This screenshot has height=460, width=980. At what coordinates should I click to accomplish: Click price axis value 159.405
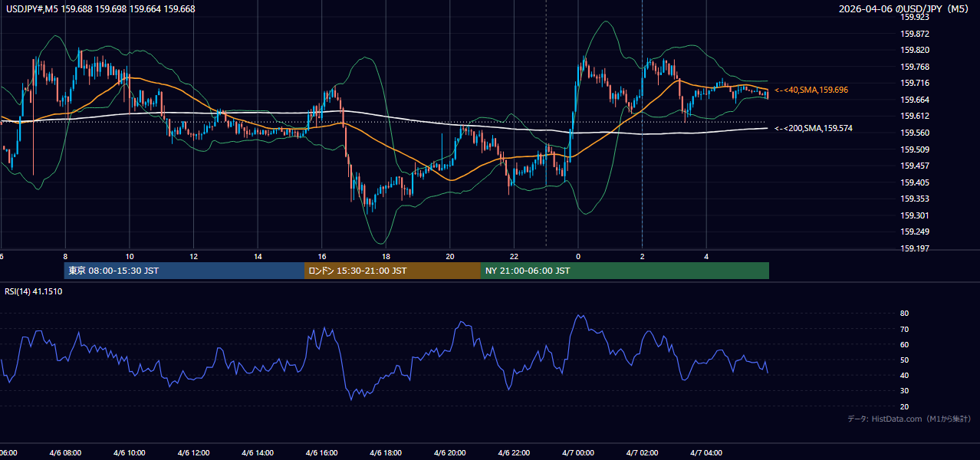pos(916,182)
